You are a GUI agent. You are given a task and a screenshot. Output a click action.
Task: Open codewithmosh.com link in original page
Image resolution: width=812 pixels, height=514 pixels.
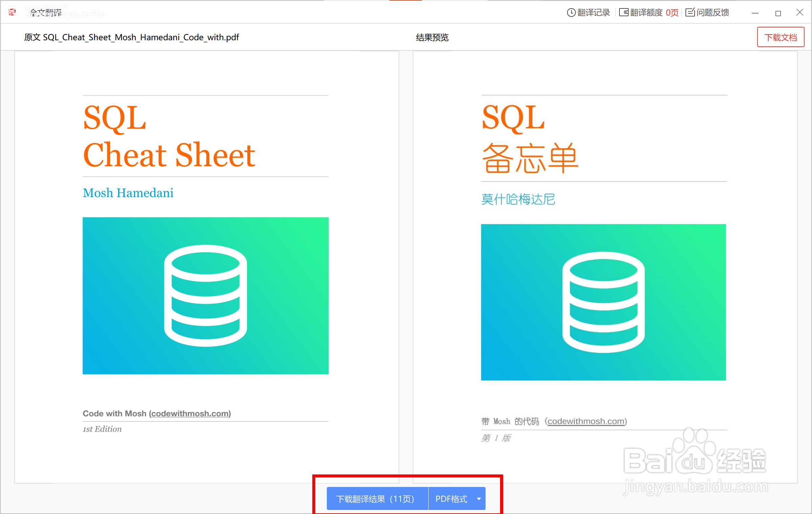(190, 413)
